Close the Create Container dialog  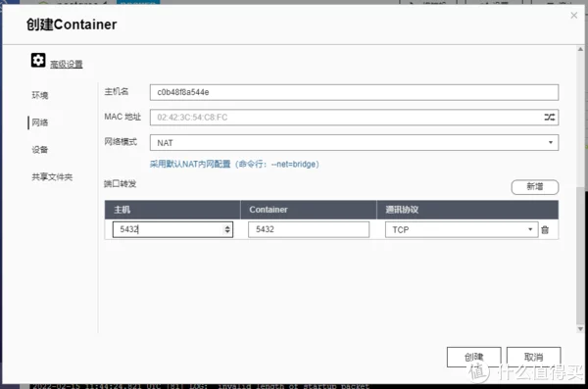tap(573, 16)
